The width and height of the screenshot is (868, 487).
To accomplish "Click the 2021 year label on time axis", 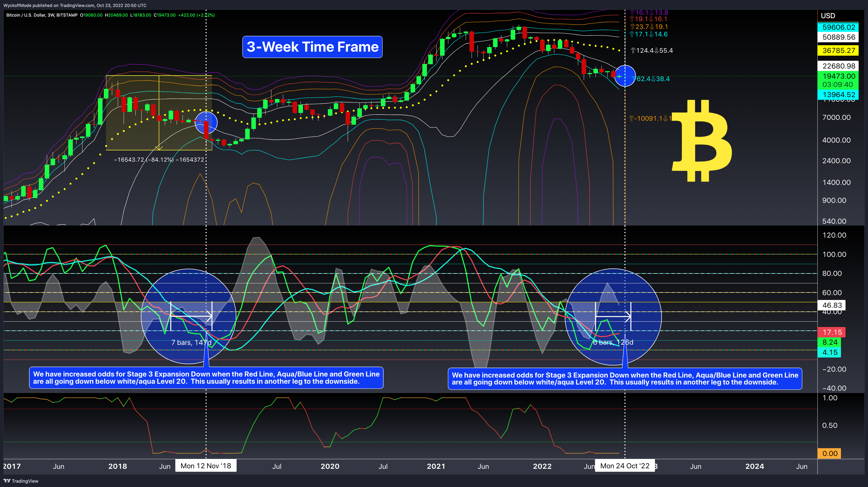I will tap(436, 466).
